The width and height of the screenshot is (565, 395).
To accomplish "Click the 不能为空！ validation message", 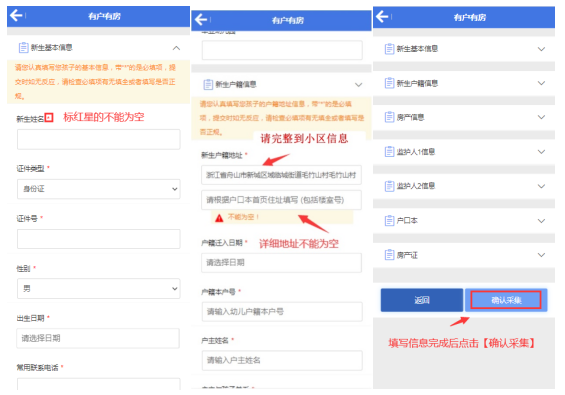I will coord(243,217).
